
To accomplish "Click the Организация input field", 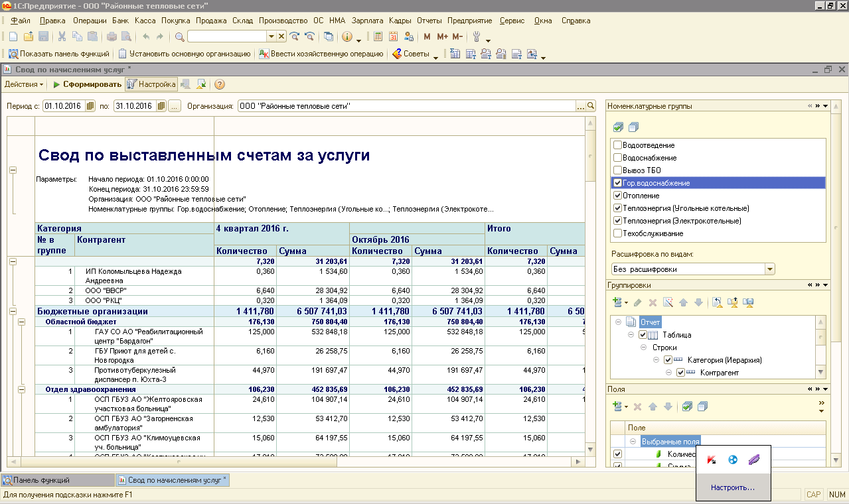I will pos(406,106).
